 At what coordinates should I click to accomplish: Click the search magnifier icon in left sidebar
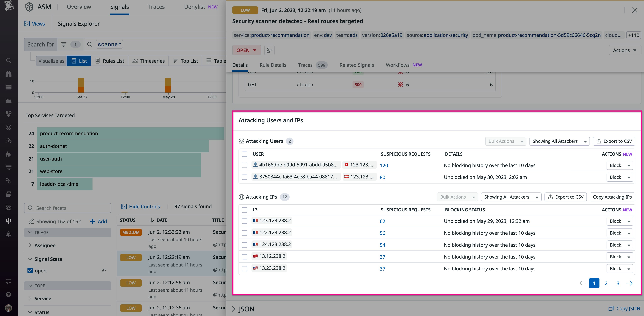pyautogui.click(x=8, y=61)
